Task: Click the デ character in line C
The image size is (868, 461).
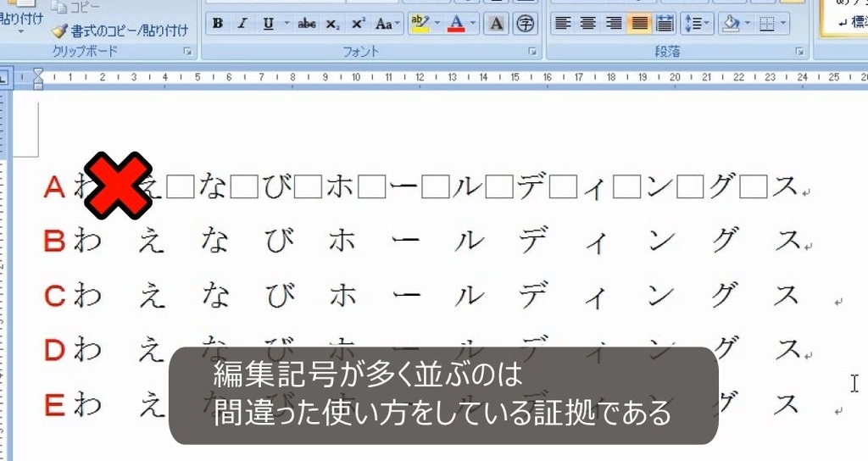Action: 534,294
